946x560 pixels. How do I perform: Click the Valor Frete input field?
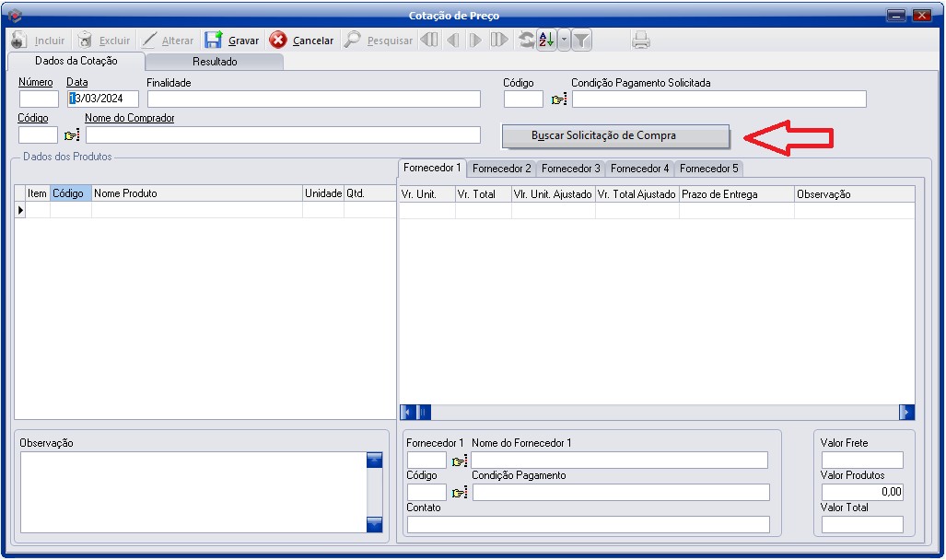(x=862, y=461)
